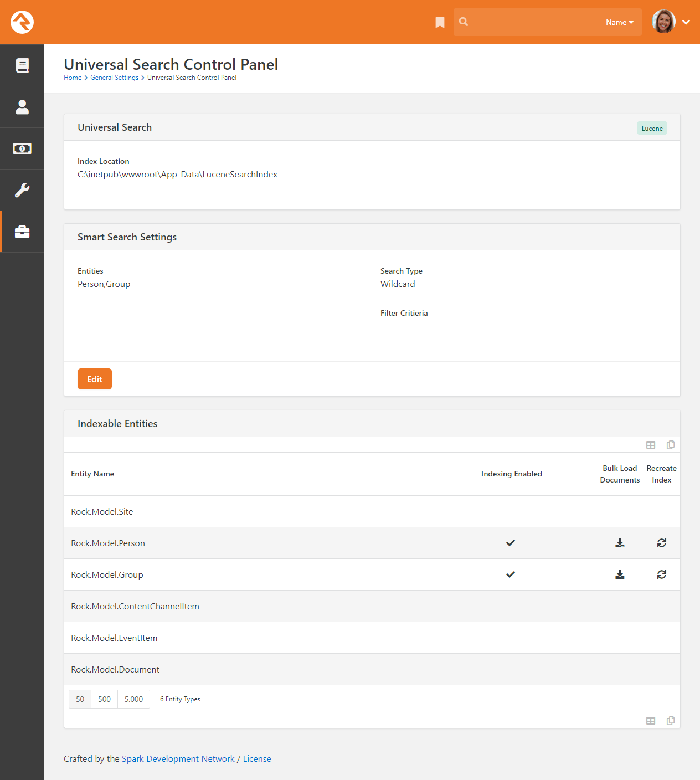Click the Rock logo home icon
This screenshot has width=700, height=780.
(x=22, y=22)
